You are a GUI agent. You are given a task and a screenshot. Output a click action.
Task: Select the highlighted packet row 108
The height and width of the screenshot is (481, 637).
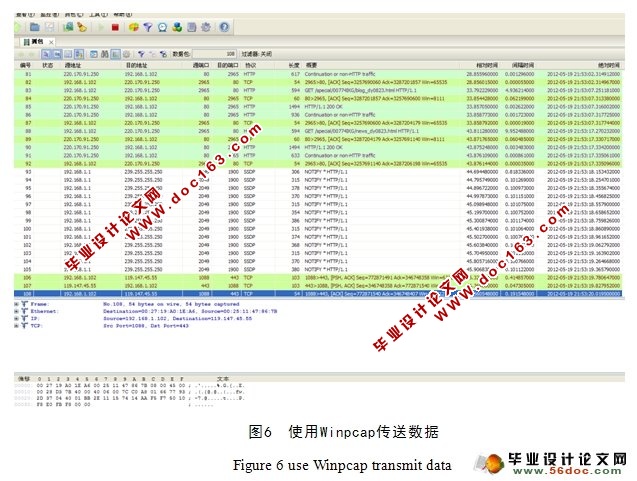pyautogui.click(x=319, y=294)
